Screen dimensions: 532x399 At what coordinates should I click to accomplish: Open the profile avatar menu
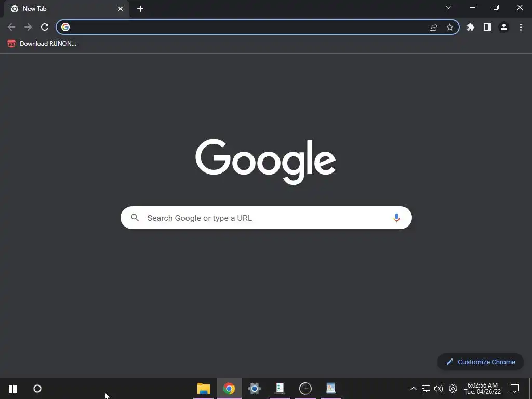[x=504, y=27]
